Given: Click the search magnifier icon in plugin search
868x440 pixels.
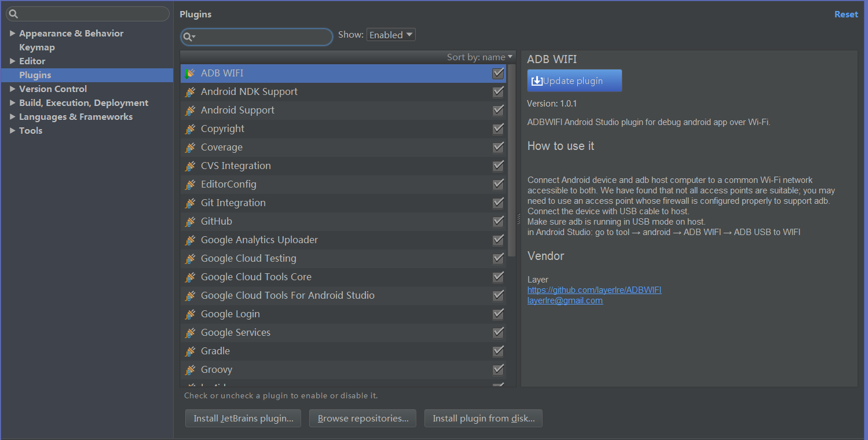Looking at the screenshot, I should pos(188,37).
